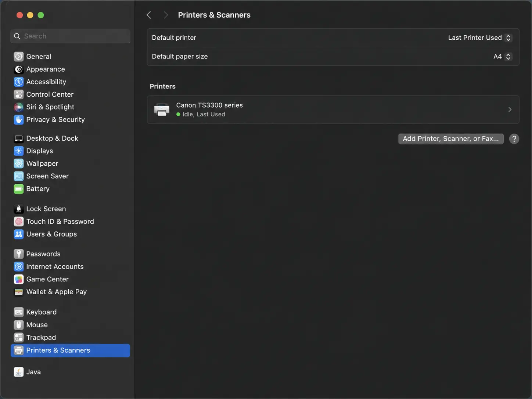
Task: Open Siri & Spotlight settings label
Action: [x=50, y=107]
